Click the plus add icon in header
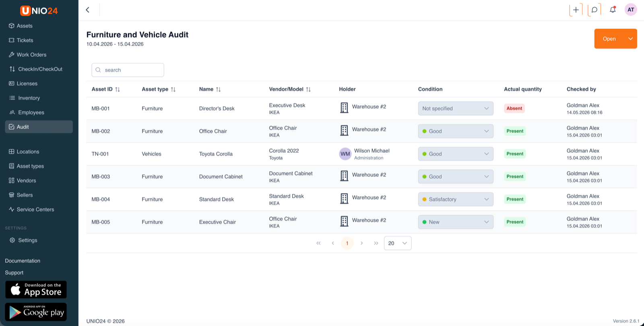 coord(576,10)
